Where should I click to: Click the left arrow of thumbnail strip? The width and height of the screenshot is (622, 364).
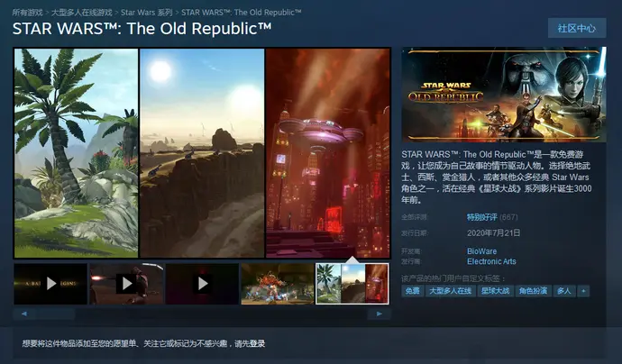(x=24, y=314)
